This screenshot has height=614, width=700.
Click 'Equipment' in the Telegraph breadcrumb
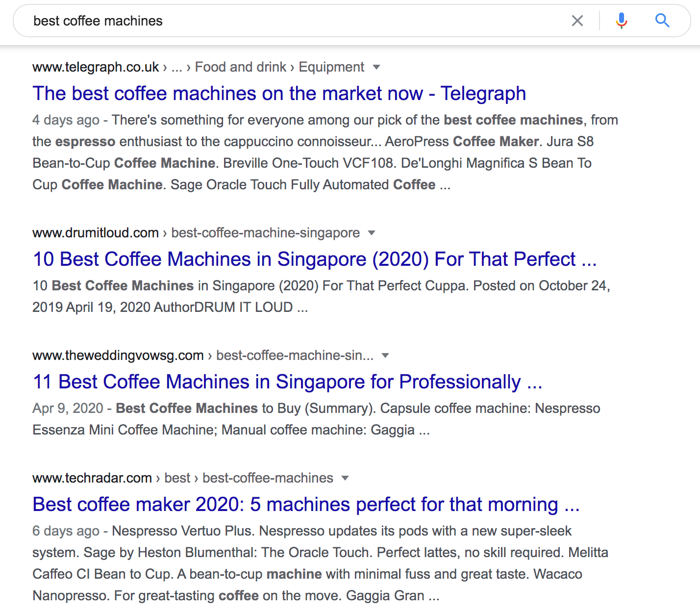(331, 67)
